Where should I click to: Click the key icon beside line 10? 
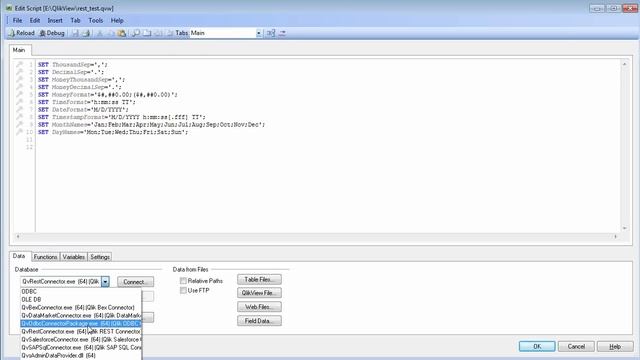[19, 132]
